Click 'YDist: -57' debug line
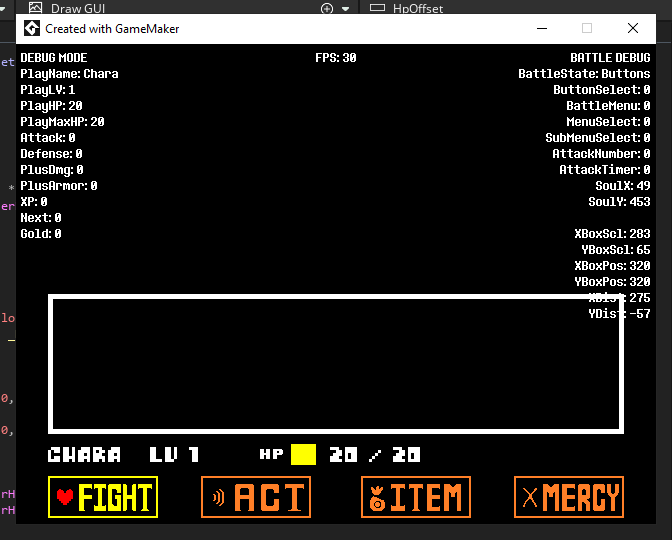Viewport: 672px width, 540px height. point(619,314)
